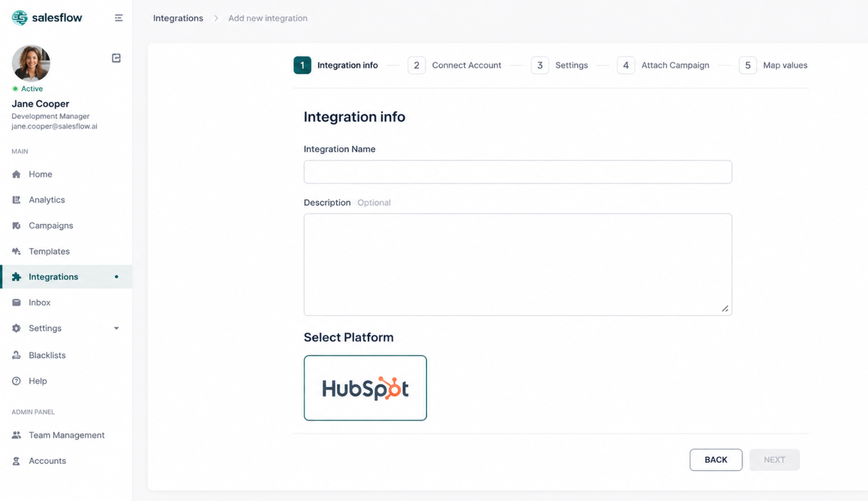Open Team Management in admin panel
This screenshot has height=501, width=868.
(x=66, y=435)
